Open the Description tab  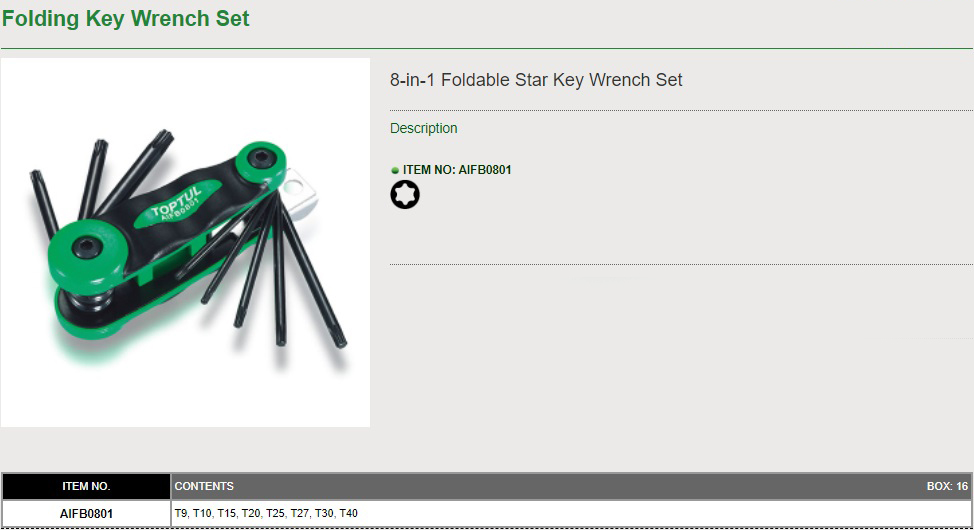click(x=424, y=128)
